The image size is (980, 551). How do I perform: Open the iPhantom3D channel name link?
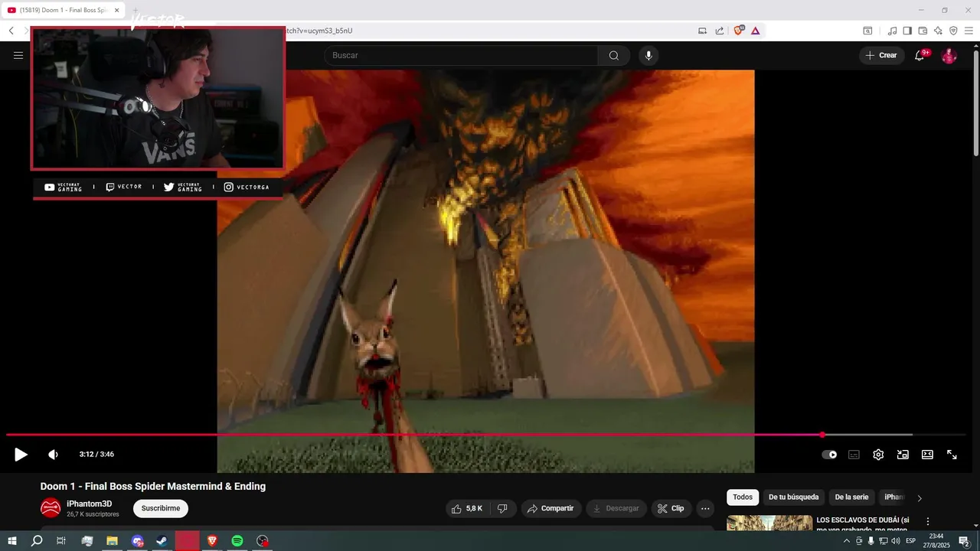pyautogui.click(x=89, y=504)
